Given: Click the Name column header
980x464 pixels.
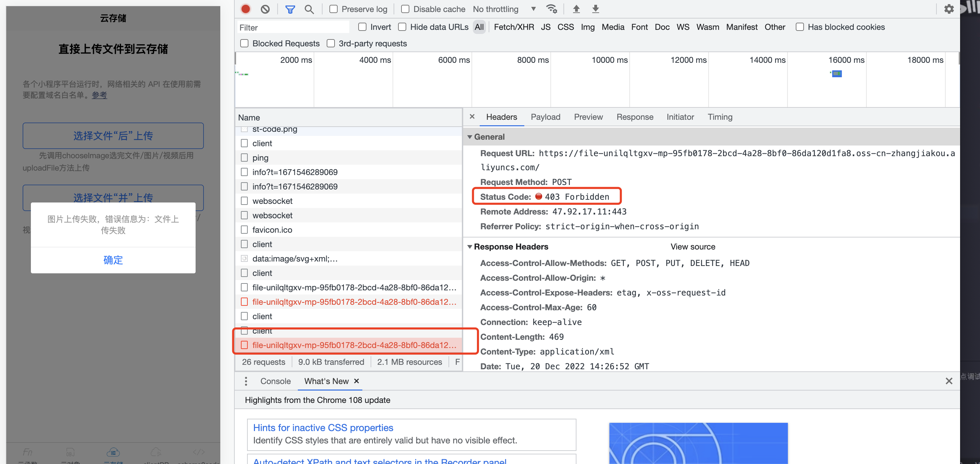Looking at the screenshot, I should [348, 118].
